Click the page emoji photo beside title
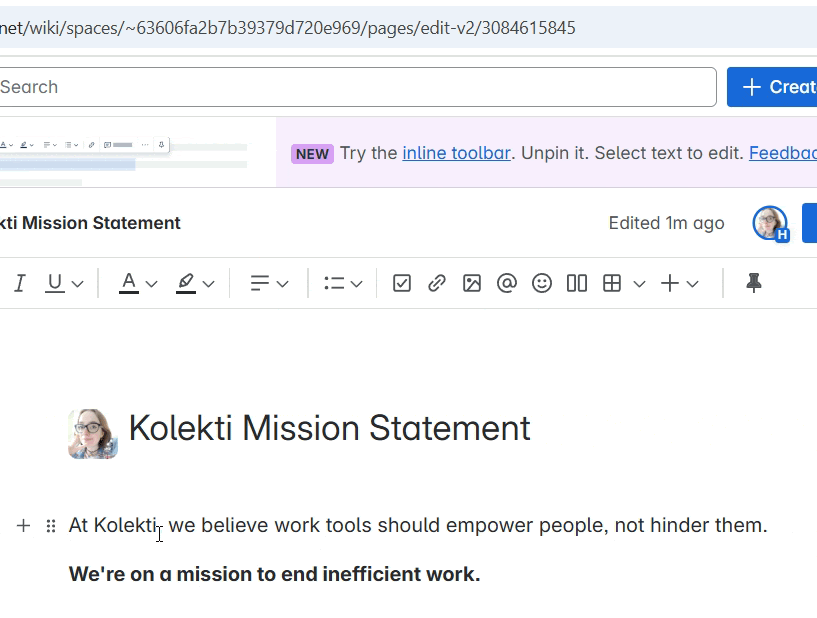 click(x=93, y=434)
